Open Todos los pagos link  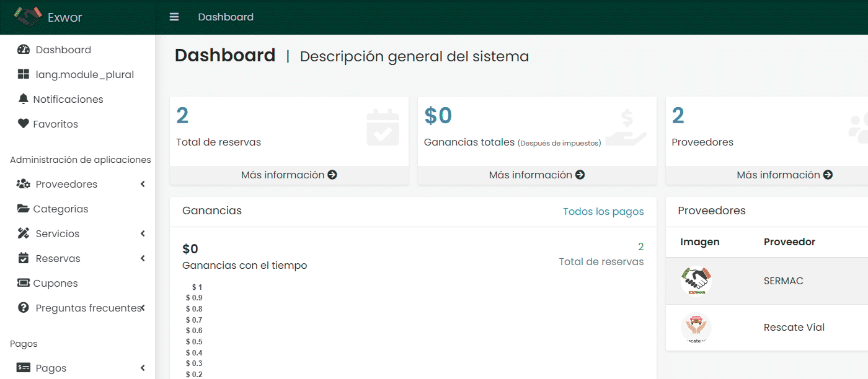click(x=603, y=212)
